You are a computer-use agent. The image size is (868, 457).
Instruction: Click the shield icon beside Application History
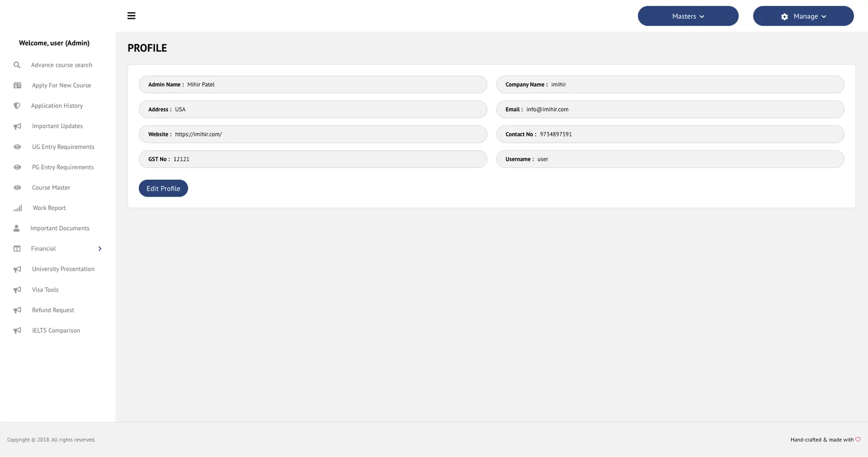(17, 106)
